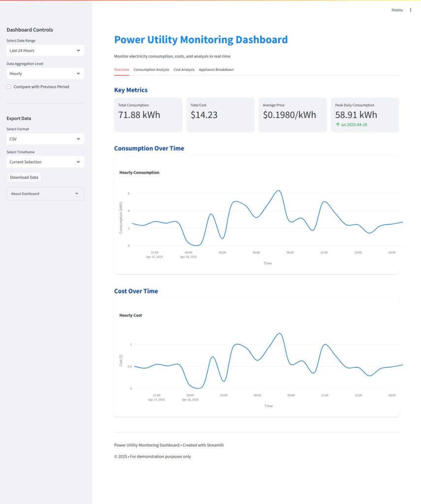Switch to the Cost Analysis tab
This screenshot has width=421, height=504.
click(184, 69)
